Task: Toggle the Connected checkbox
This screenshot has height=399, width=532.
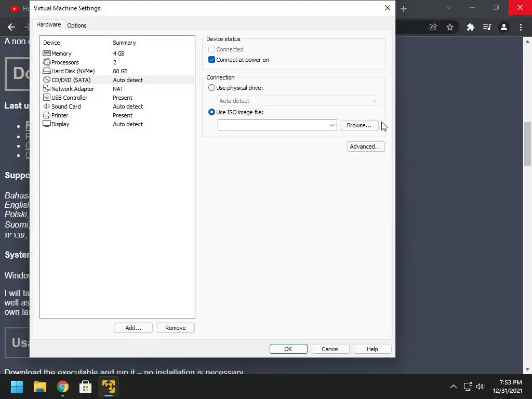Action: [211, 49]
